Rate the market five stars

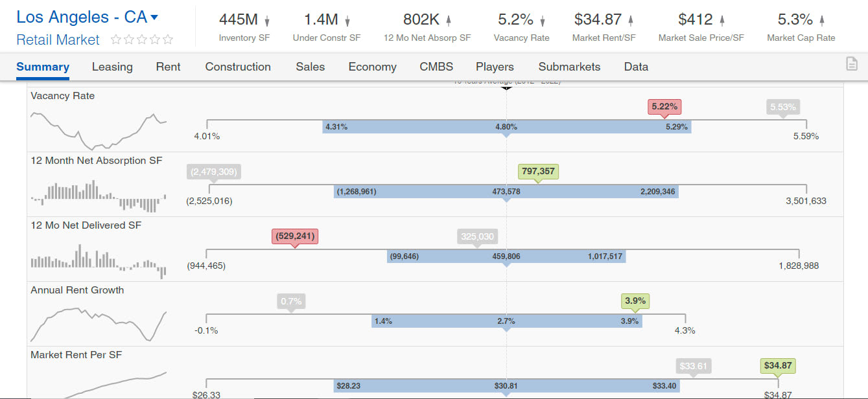(168, 40)
